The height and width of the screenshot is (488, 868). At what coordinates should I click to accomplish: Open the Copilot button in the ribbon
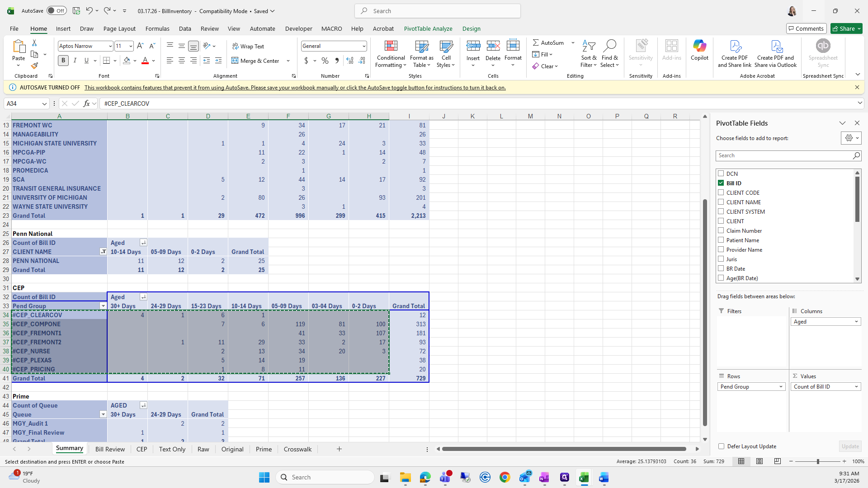coord(699,50)
